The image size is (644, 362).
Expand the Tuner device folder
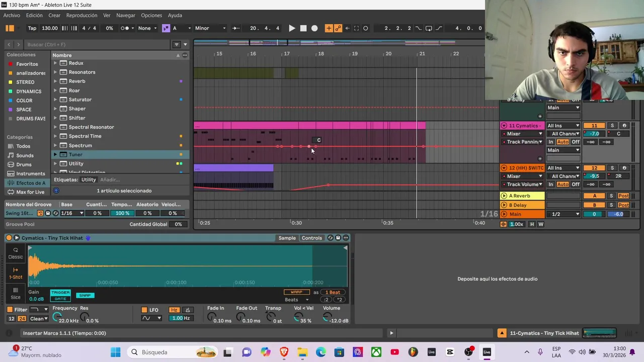[x=55, y=154]
